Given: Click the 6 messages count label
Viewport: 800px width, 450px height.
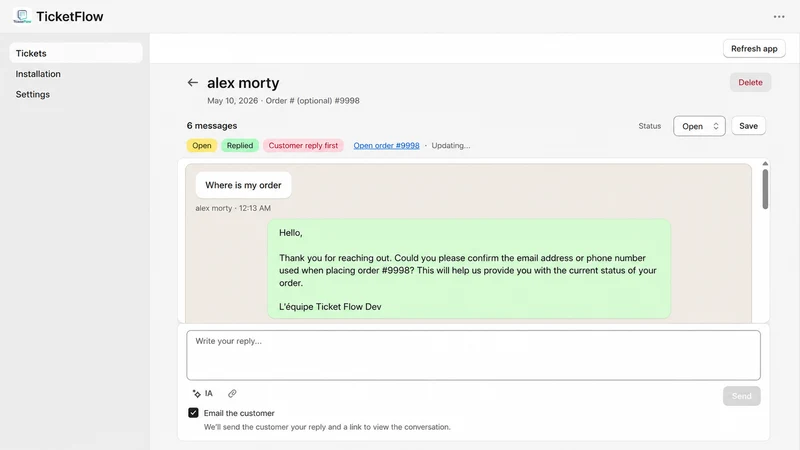Looking at the screenshot, I should pyautogui.click(x=212, y=126).
